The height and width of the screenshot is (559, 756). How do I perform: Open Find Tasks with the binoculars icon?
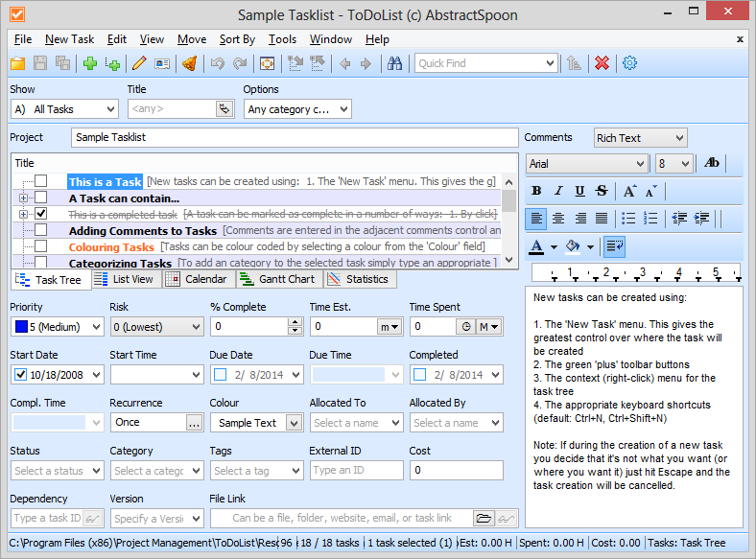(x=394, y=63)
